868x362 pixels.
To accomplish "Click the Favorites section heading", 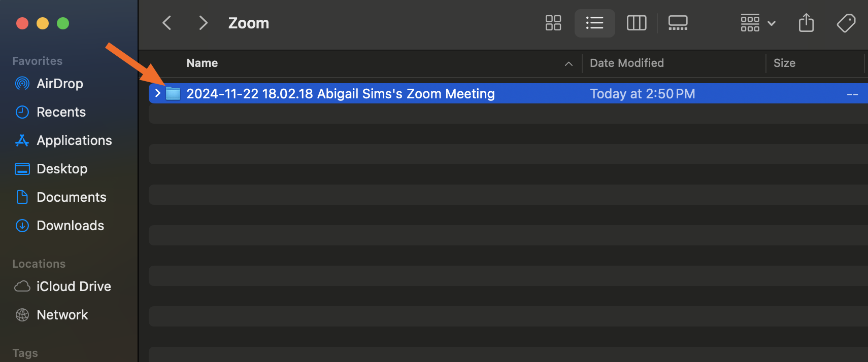I will [x=37, y=61].
